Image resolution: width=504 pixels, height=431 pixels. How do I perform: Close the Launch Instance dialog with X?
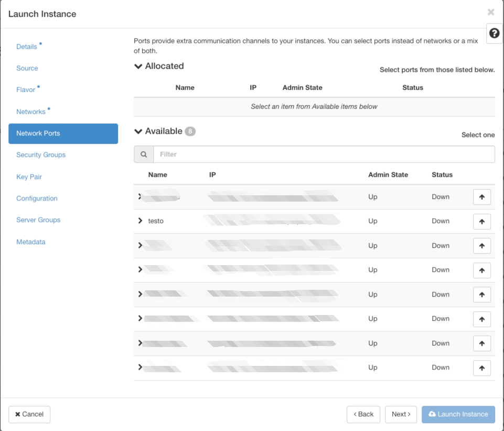[x=490, y=12]
